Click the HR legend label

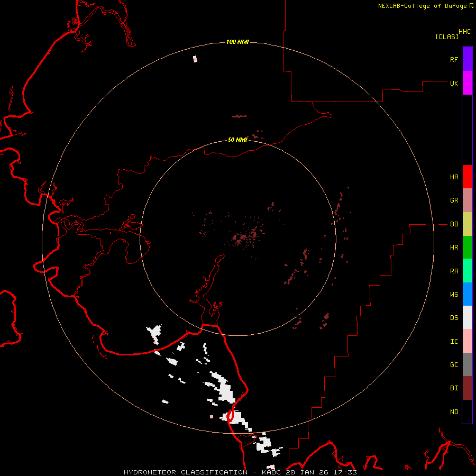coord(454,248)
